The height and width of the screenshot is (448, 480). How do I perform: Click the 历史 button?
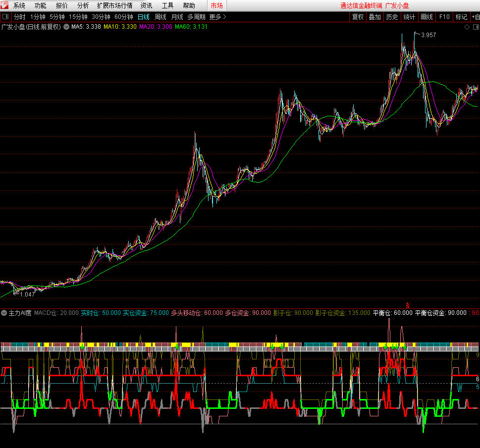pos(392,17)
